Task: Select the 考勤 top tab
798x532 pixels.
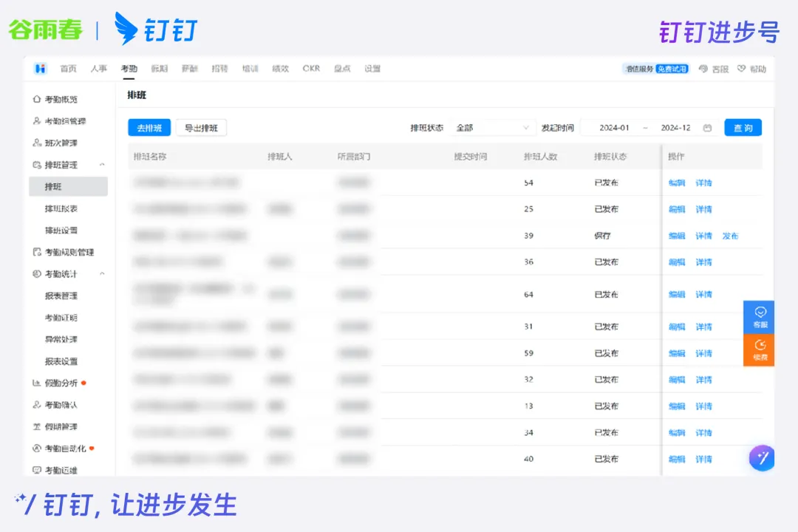Action: (129, 69)
